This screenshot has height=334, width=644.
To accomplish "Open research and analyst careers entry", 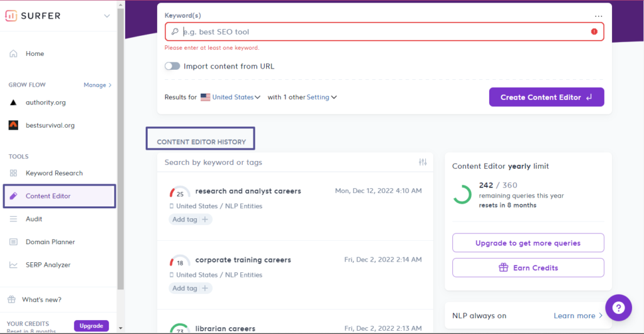I will (x=248, y=191).
